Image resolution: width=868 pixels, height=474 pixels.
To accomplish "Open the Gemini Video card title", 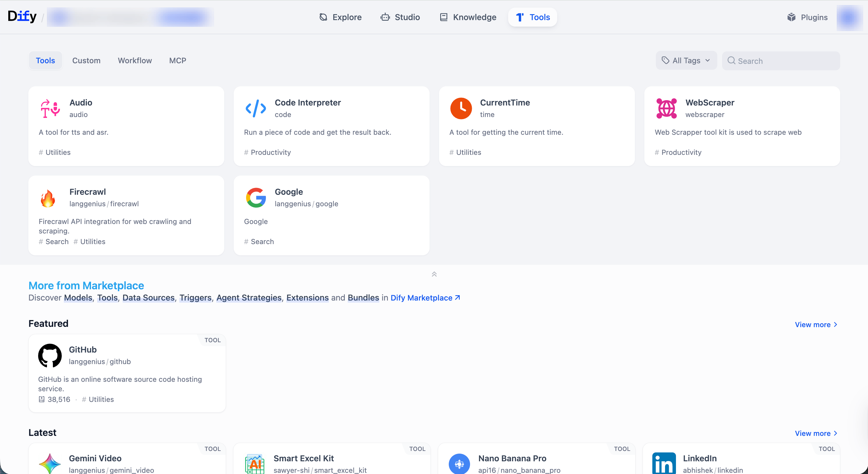I will coord(95,458).
